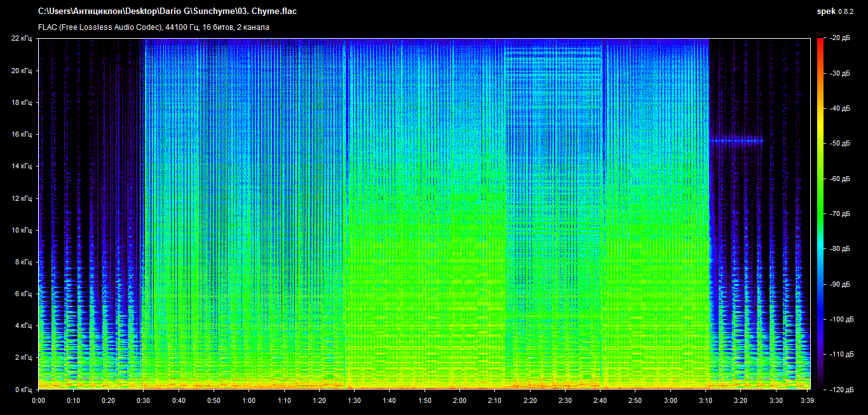Click the -80 дБ scale label
868x415 pixels.
point(841,248)
